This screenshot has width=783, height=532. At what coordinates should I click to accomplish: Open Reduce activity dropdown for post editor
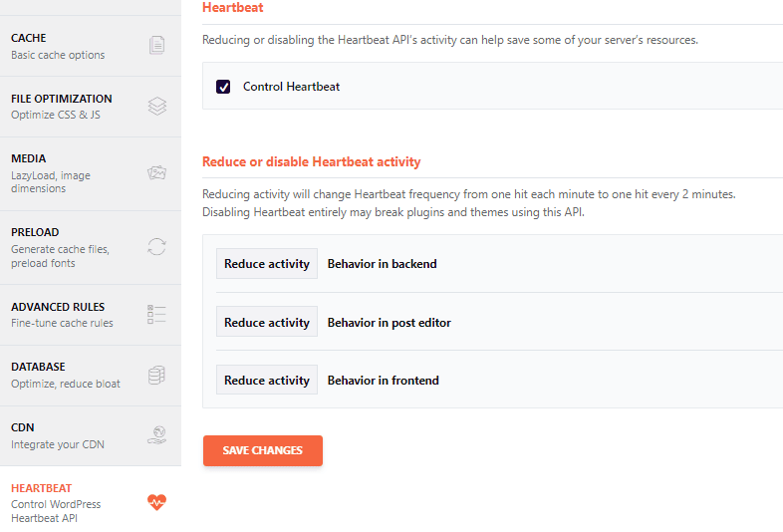pyautogui.click(x=267, y=323)
